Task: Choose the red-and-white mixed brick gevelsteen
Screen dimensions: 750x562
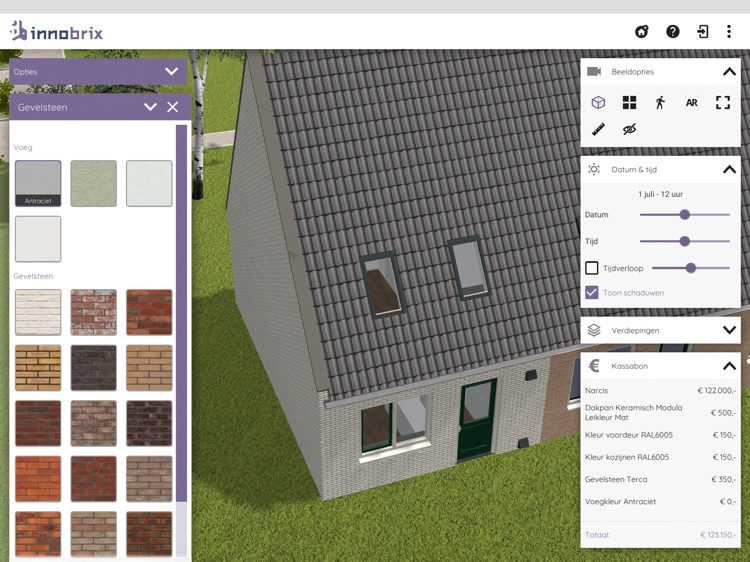Action: (x=94, y=312)
